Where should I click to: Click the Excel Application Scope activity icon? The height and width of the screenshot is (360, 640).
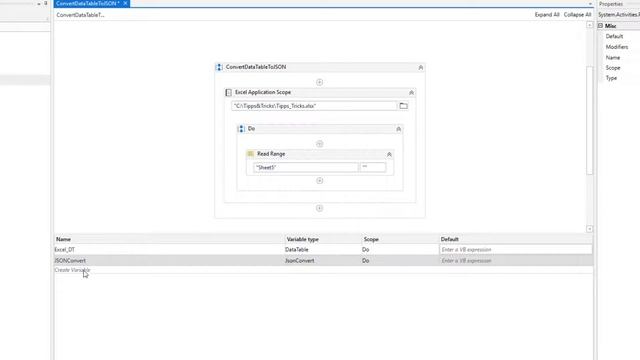pyautogui.click(x=229, y=93)
